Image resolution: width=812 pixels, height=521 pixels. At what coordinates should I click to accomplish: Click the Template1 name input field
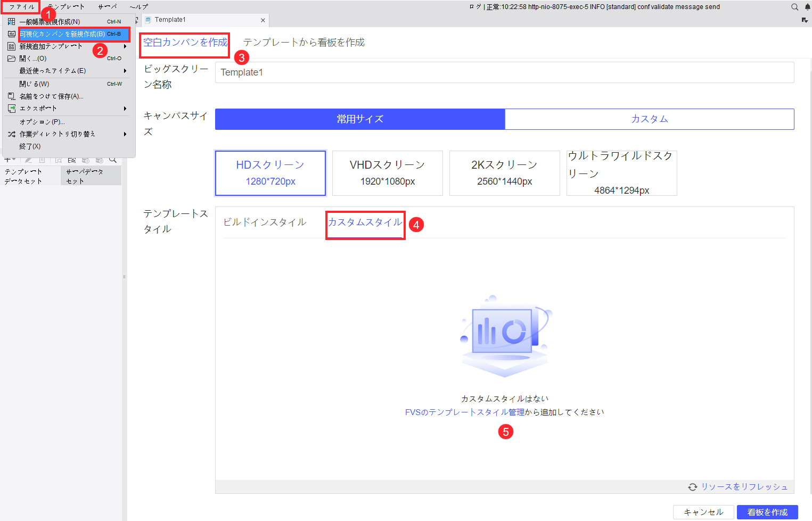point(504,72)
